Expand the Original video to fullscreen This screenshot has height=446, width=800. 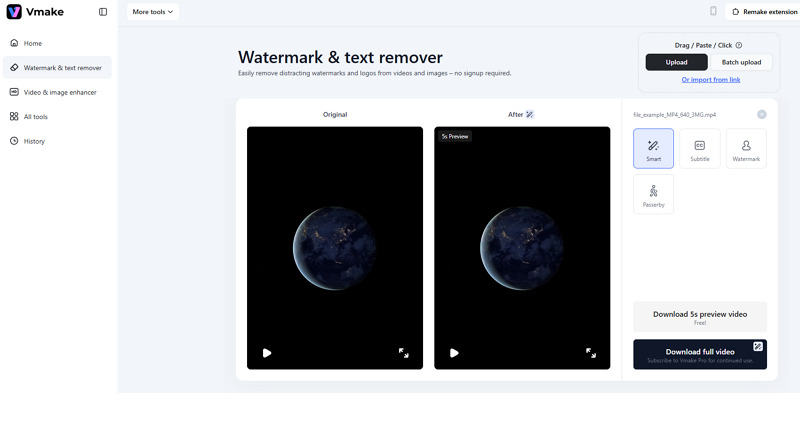404,353
